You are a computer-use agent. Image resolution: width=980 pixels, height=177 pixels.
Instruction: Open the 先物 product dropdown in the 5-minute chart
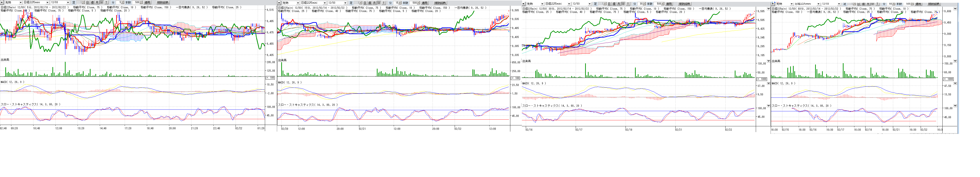point(20,3)
